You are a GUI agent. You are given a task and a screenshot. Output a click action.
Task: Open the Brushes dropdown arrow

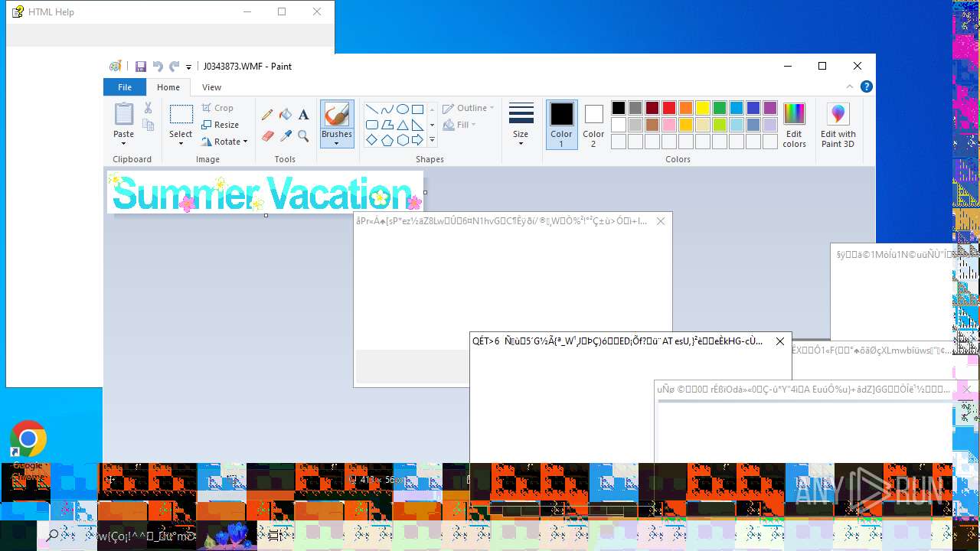pos(337,143)
